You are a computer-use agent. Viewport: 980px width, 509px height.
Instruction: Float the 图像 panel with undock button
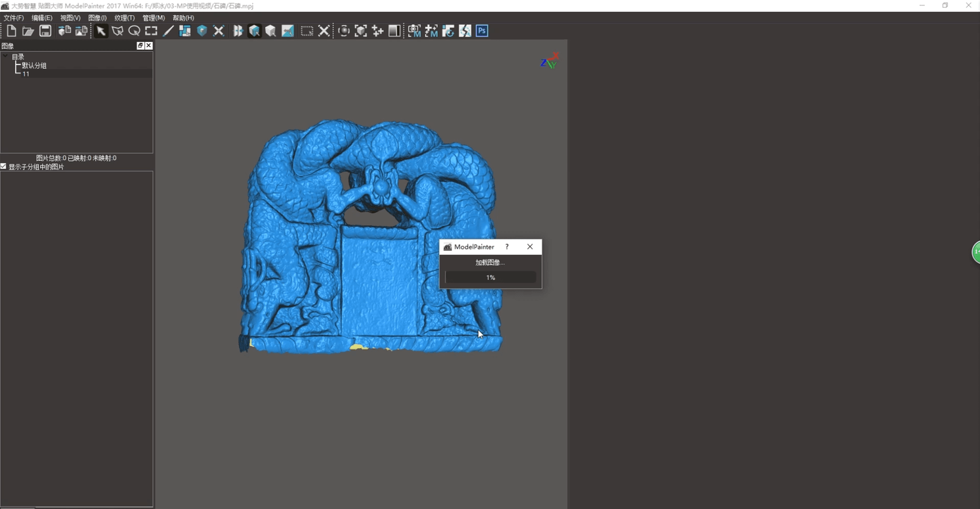click(x=140, y=46)
